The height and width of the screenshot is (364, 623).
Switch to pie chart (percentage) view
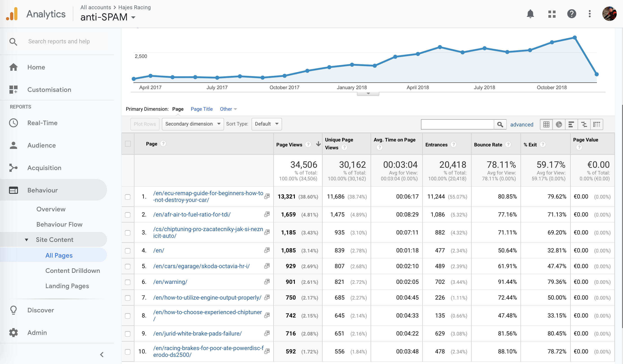559,124
